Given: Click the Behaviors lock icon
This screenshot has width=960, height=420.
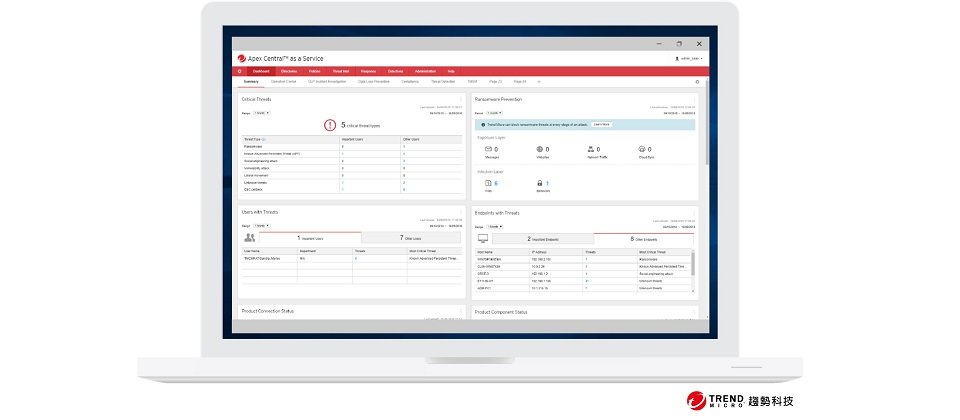Looking at the screenshot, I should (x=540, y=183).
